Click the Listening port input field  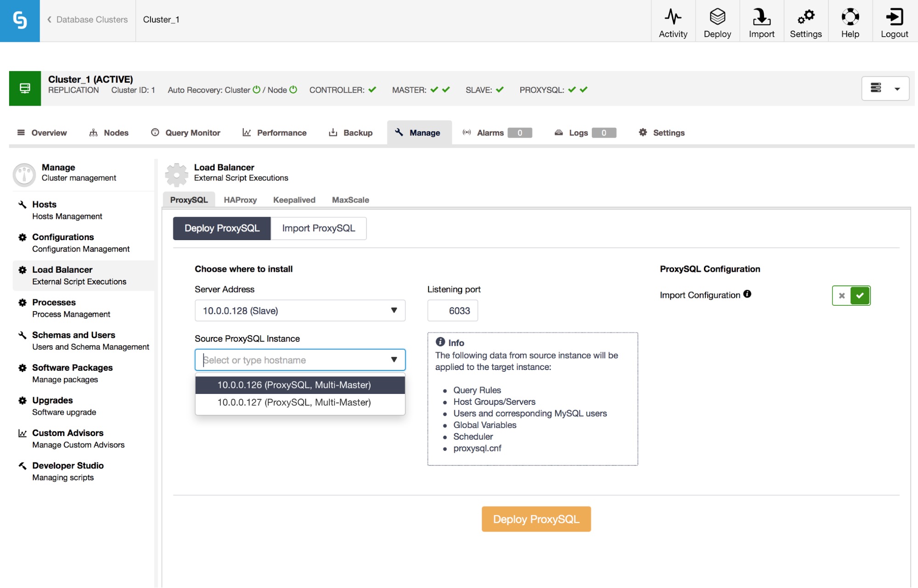pos(452,310)
